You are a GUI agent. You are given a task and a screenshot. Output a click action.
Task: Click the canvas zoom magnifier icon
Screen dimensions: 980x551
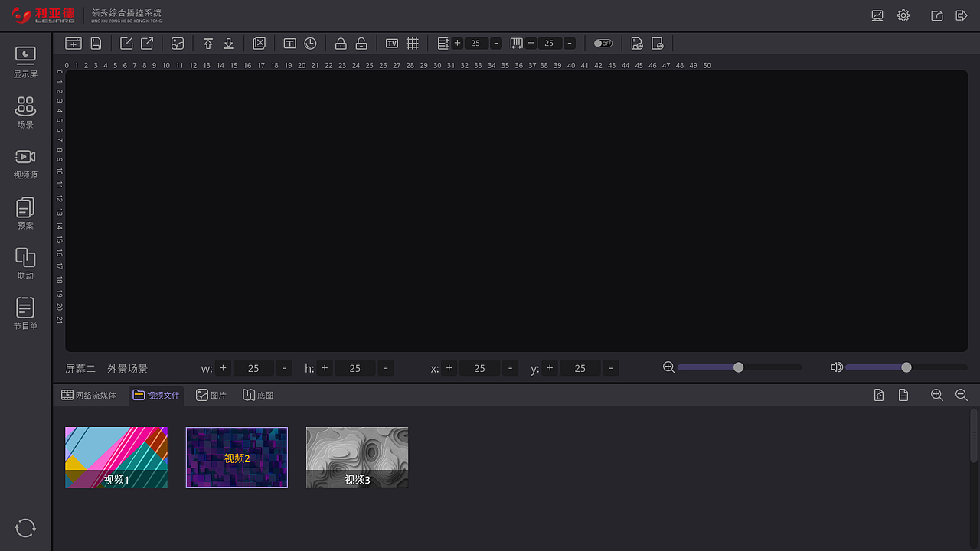pos(668,367)
